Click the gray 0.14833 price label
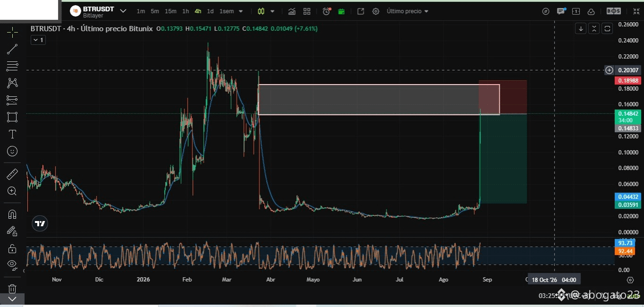The image size is (644, 307). 628,128
